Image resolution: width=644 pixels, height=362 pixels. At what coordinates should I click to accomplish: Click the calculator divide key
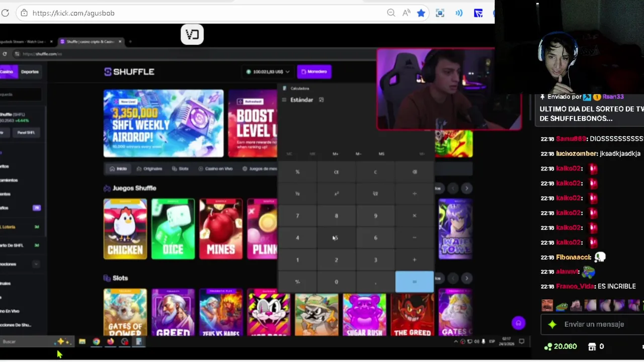(x=415, y=194)
